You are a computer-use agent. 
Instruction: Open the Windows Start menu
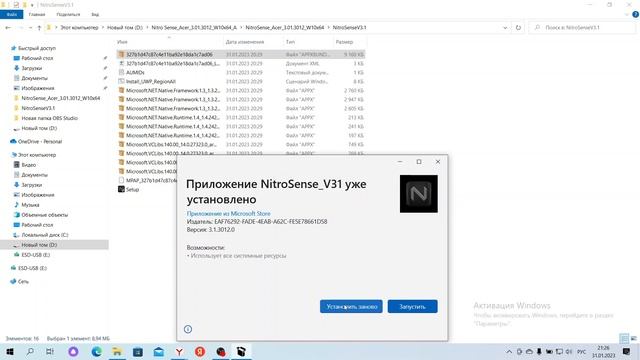click(10, 352)
